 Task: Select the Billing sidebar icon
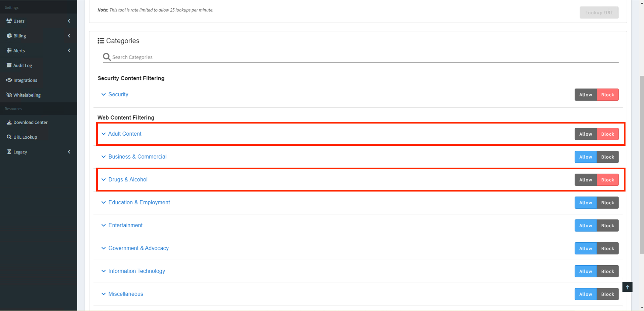(x=9, y=36)
